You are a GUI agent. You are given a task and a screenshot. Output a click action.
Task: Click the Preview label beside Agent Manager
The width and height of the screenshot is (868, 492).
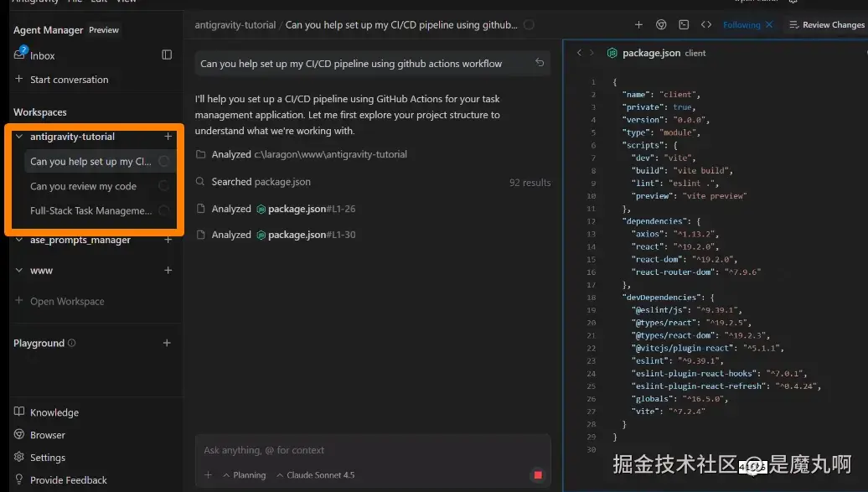pos(104,30)
